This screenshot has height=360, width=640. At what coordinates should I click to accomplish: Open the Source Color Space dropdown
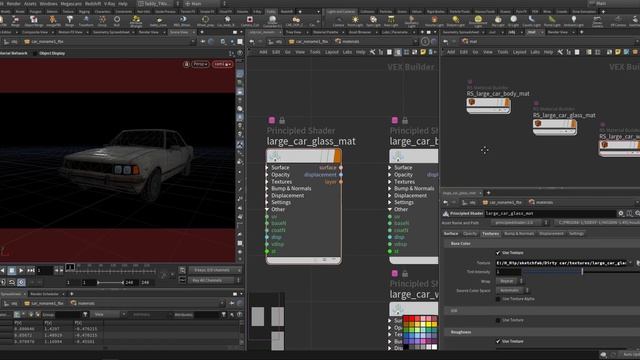pos(512,290)
